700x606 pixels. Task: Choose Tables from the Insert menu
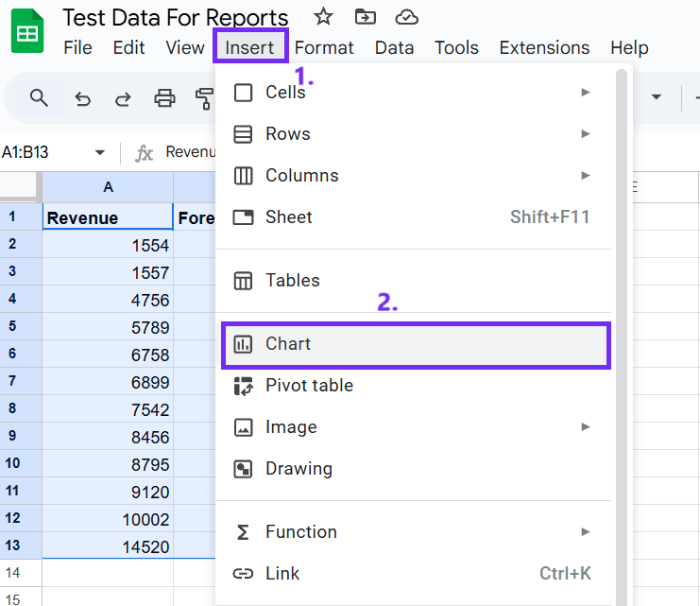(414, 281)
